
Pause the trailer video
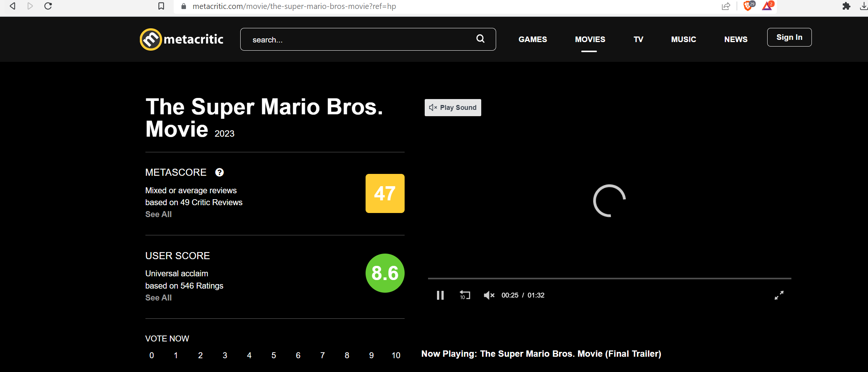(440, 295)
